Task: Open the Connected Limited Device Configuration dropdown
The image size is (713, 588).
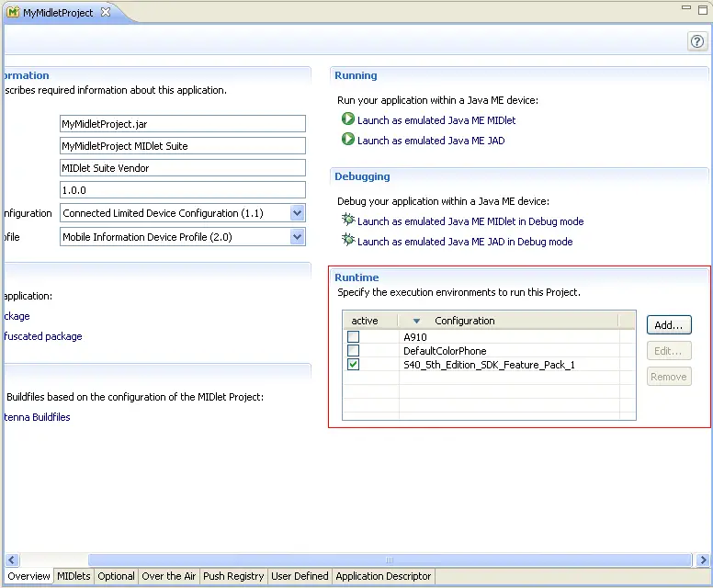Action: 297,213
